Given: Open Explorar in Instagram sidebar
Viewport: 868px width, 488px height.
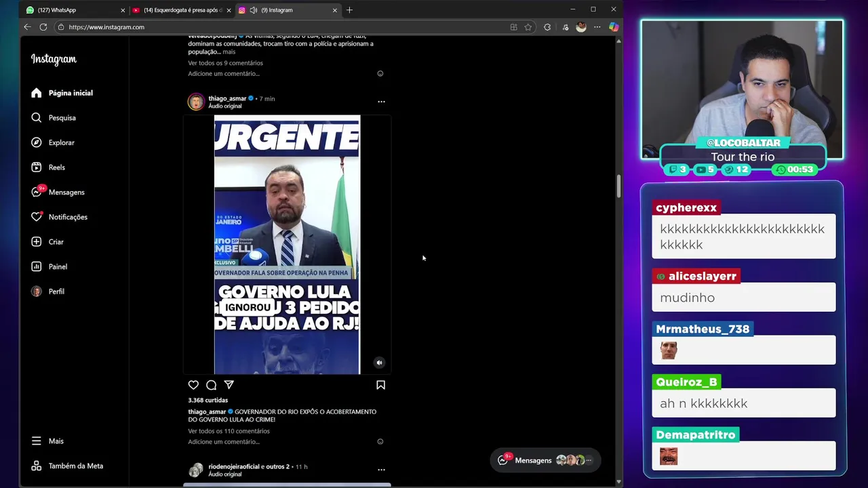Looking at the screenshot, I should [x=53, y=142].
